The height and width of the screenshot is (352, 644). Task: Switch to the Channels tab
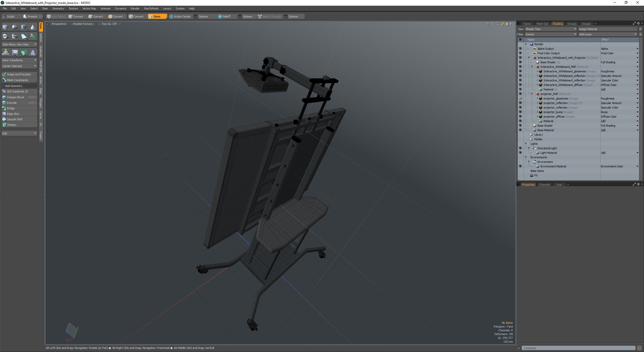tap(544, 185)
